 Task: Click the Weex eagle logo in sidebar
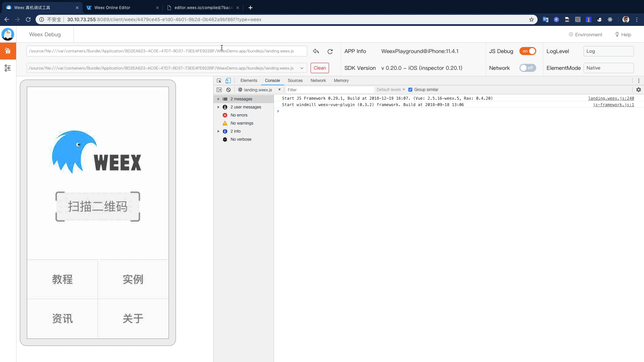pyautogui.click(x=8, y=34)
